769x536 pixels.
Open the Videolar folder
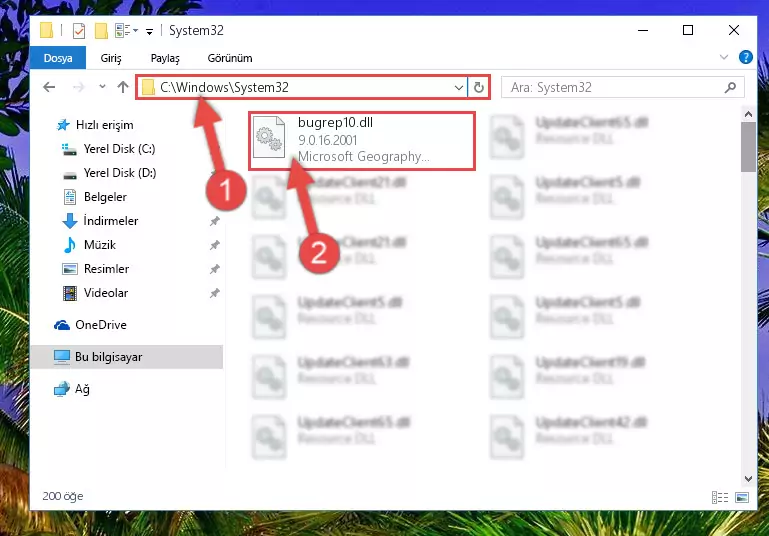(105, 293)
